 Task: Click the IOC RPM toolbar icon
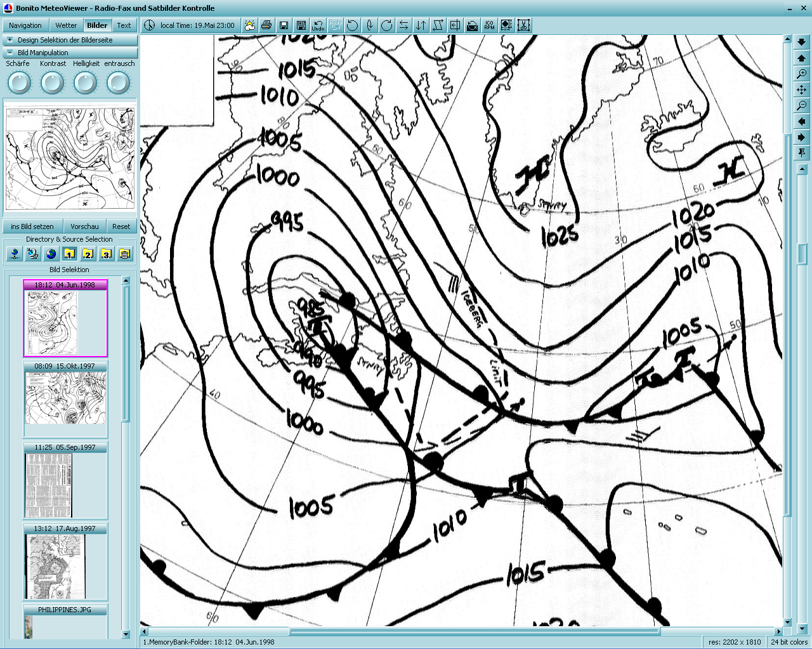click(489, 25)
